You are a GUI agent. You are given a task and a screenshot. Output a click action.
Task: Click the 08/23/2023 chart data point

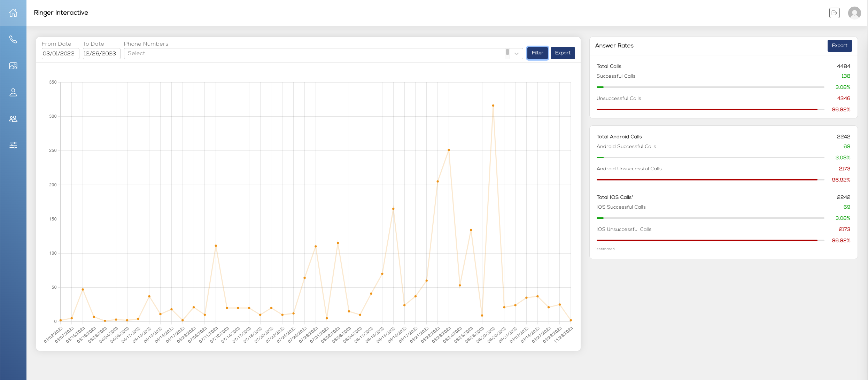click(449, 150)
